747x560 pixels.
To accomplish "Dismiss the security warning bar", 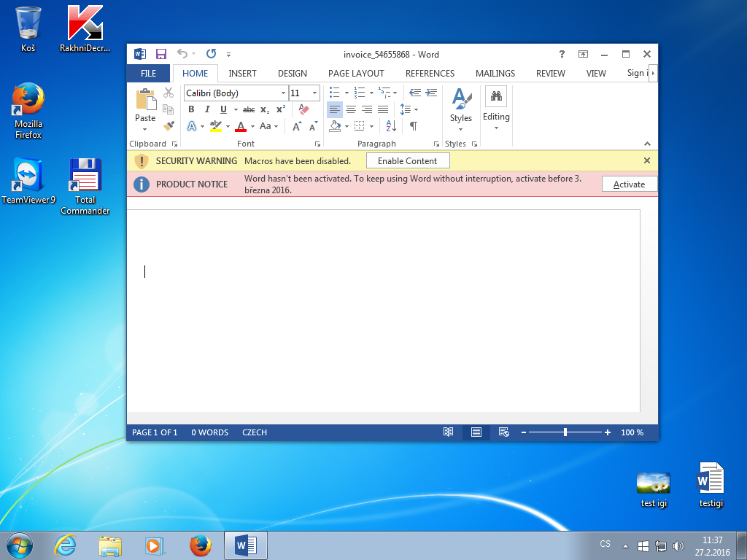I will [647, 160].
